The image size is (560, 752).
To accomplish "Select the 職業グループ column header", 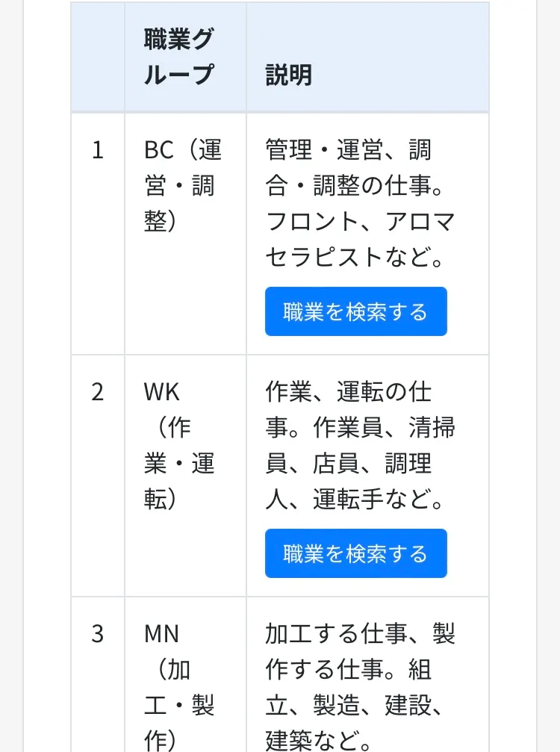I will 186,57.
